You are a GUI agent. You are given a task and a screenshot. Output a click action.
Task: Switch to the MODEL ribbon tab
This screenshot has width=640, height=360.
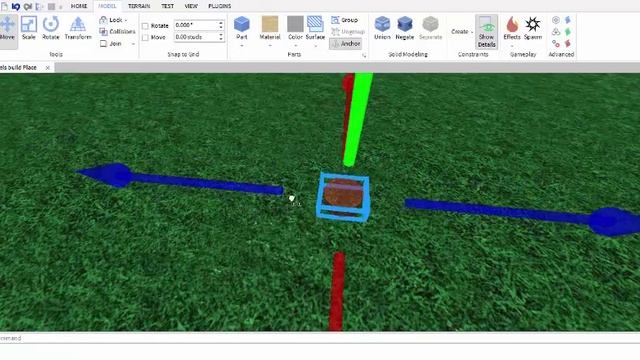[x=107, y=6]
